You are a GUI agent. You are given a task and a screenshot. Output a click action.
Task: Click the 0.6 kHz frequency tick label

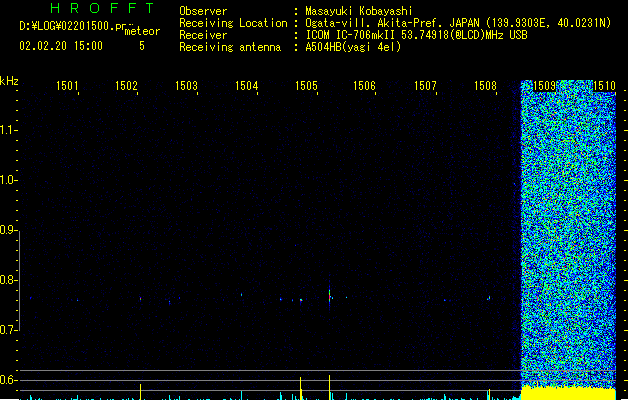[7, 380]
